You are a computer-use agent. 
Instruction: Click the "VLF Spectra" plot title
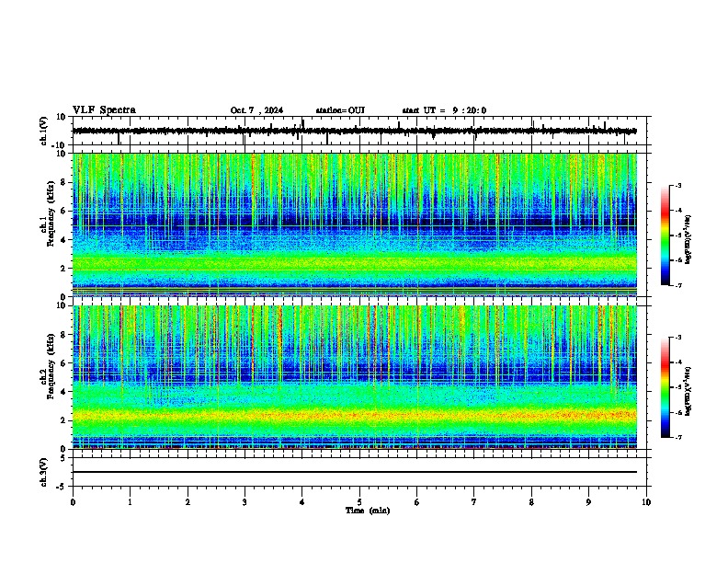point(104,110)
